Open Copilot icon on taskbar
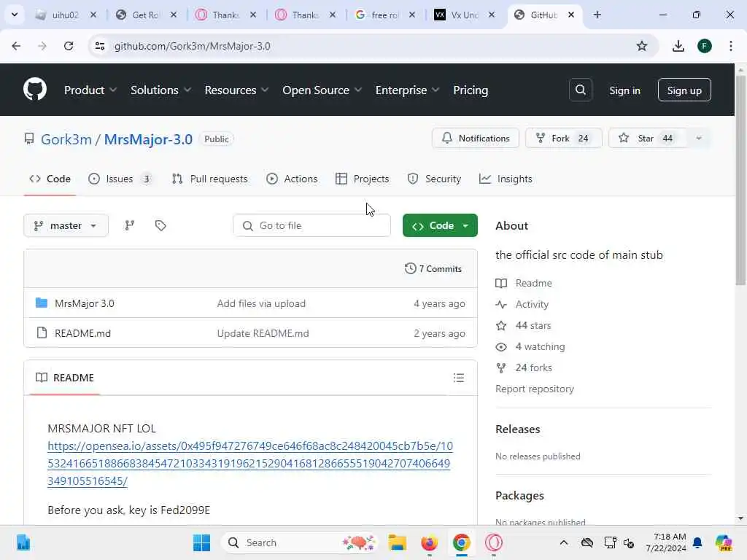Screen dimensions: 747x560 (x=724, y=542)
